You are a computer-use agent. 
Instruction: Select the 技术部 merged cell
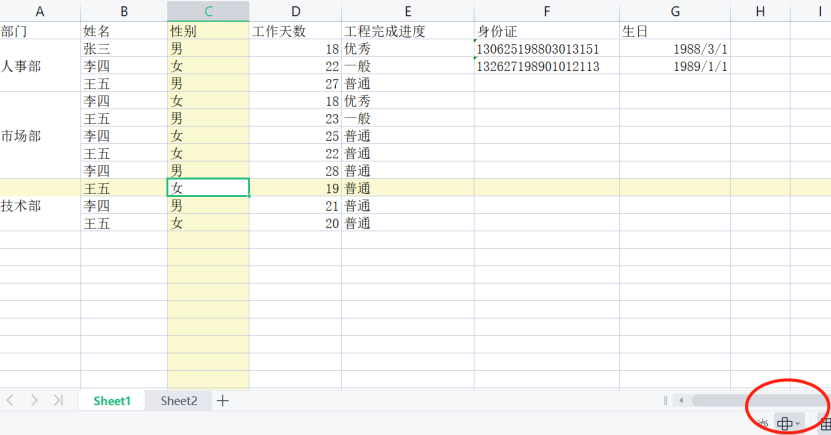pyautogui.click(x=40, y=206)
